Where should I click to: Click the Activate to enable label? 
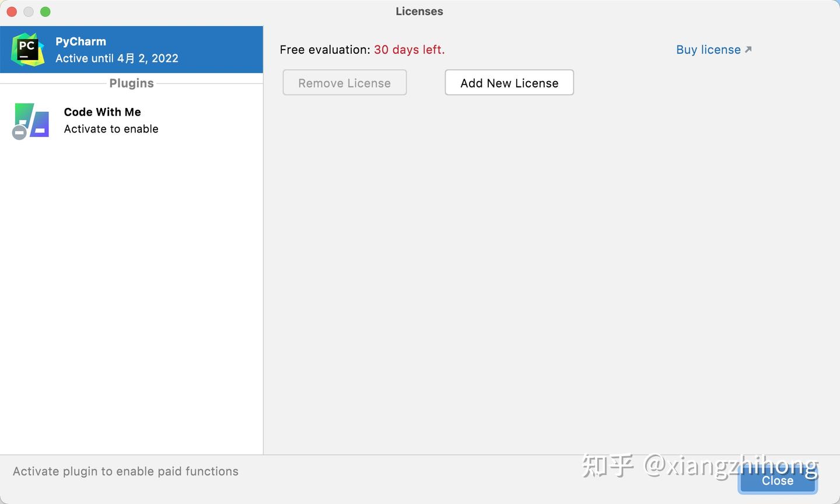point(111,129)
